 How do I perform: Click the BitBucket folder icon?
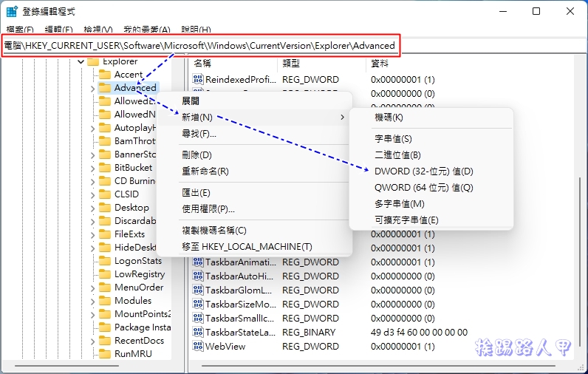point(105,168)
